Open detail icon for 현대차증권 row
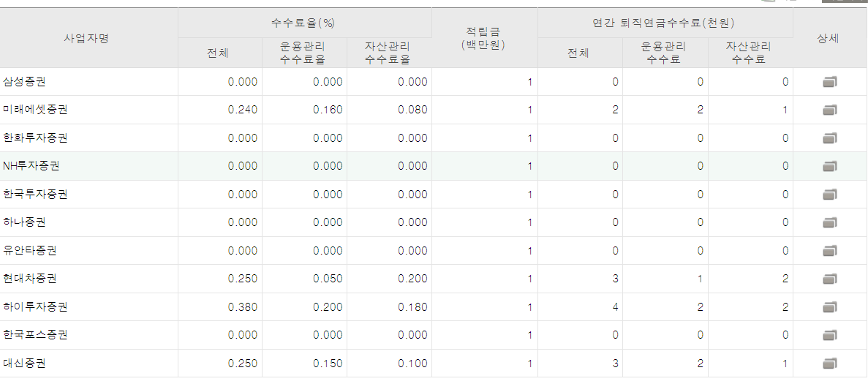This screenshot has height=384, width=868. click(x=829, y=279)
